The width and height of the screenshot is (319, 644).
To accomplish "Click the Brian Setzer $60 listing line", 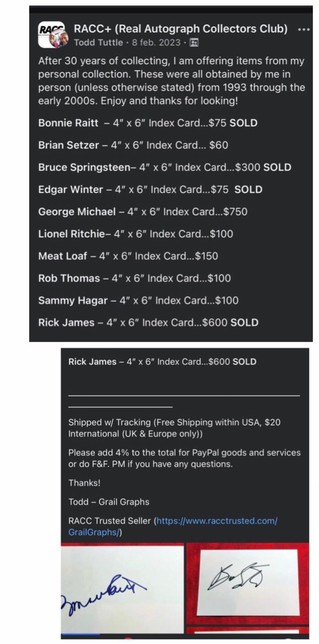I will [x=133, y=145].
